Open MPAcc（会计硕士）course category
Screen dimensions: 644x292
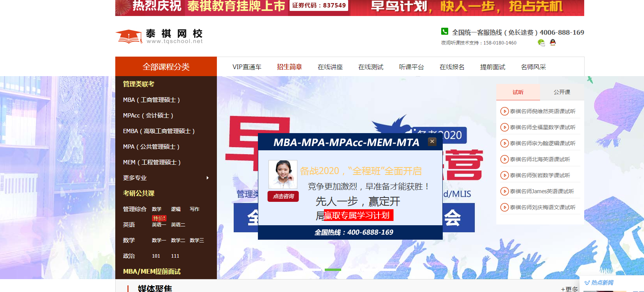[148, 116]
